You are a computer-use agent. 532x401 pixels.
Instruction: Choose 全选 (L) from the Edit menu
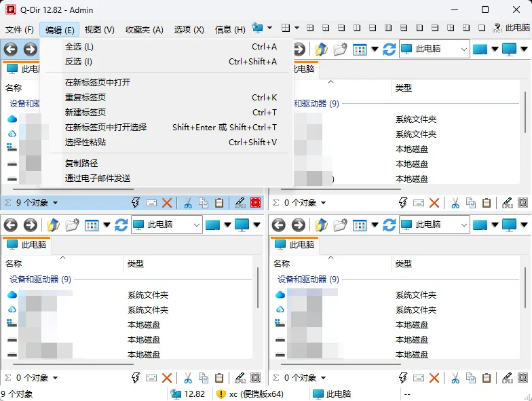[x=167, y=46]
